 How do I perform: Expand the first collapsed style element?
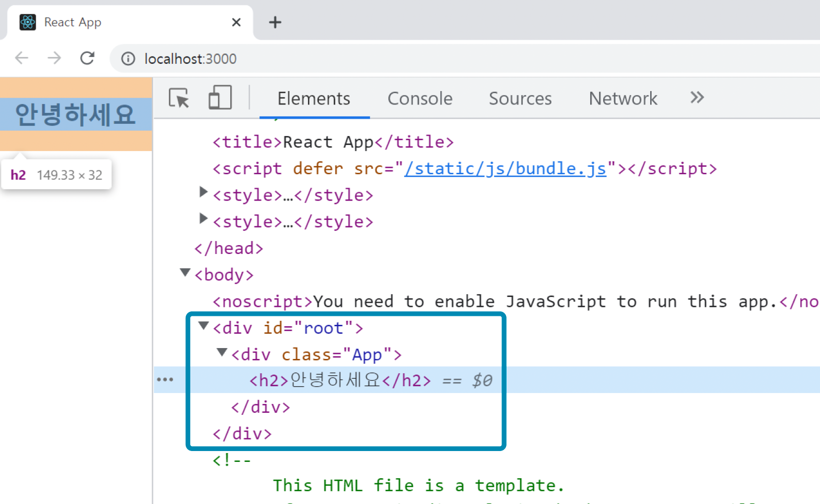click(x=203, y=192)
